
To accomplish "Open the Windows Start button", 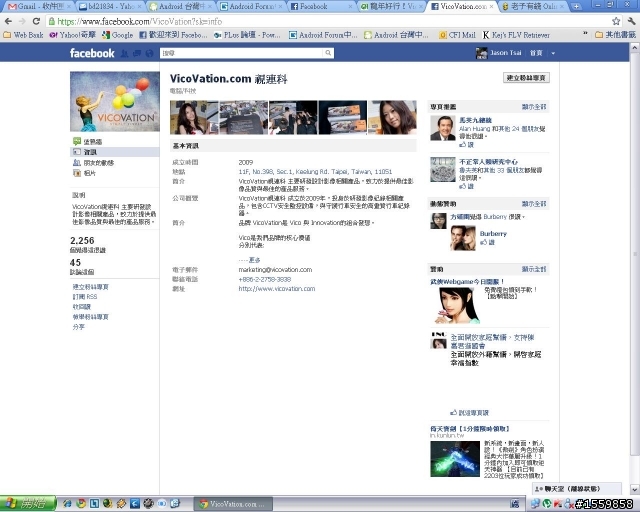I will pyautogui.click(x=27, y=504).
